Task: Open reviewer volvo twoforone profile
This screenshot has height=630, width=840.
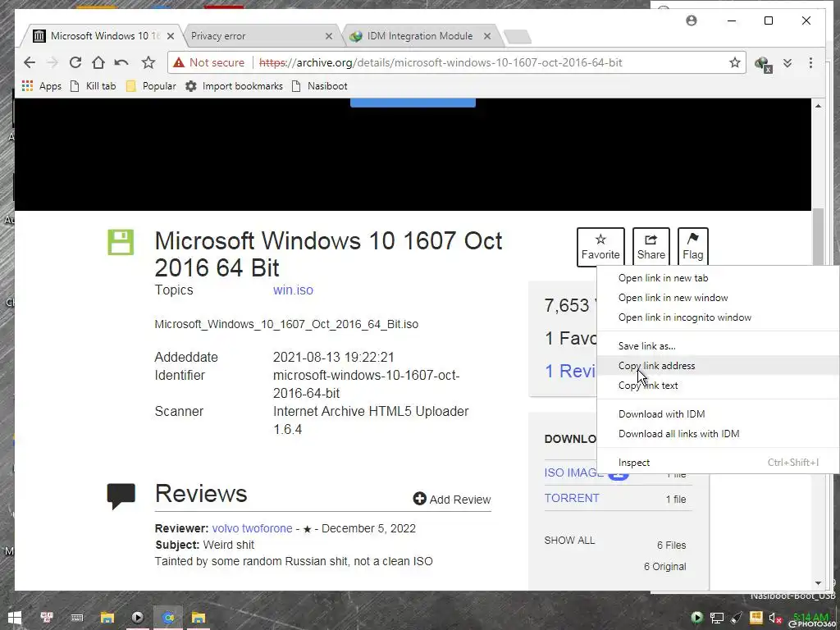Action: click(x=253, y=529)
